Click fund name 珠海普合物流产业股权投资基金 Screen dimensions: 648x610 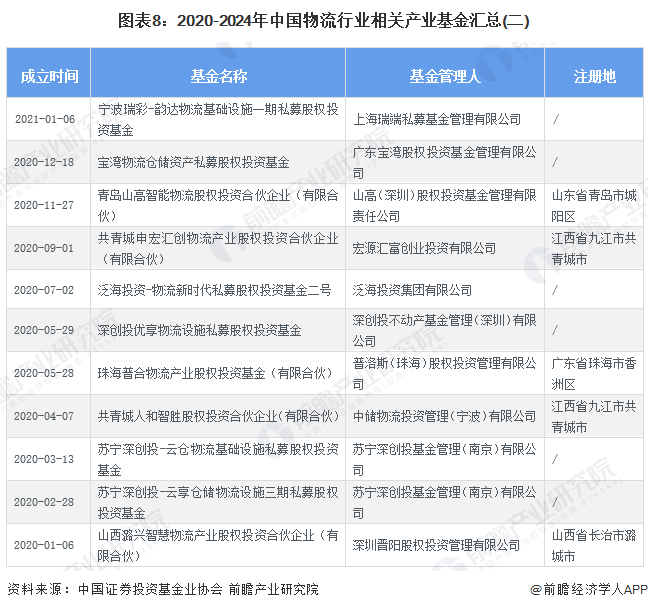[x=215, y=373]
